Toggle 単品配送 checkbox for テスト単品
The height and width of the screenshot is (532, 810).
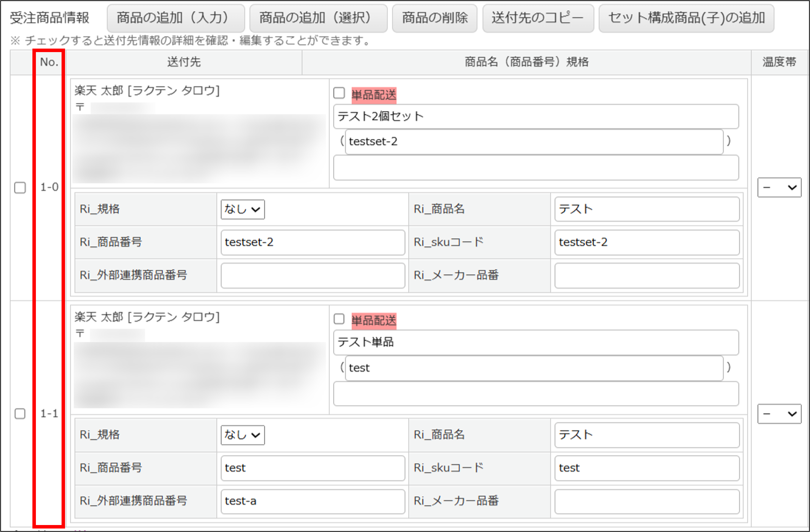(x=339, y=319)
